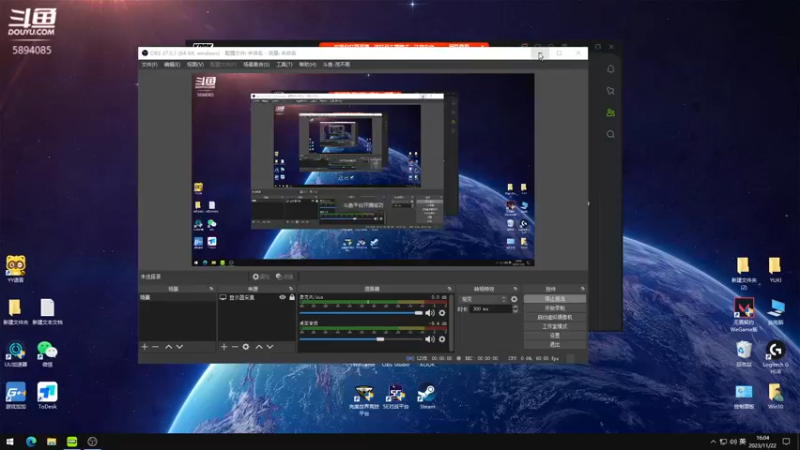Click the 停止推流 button

tap(555, 299)
